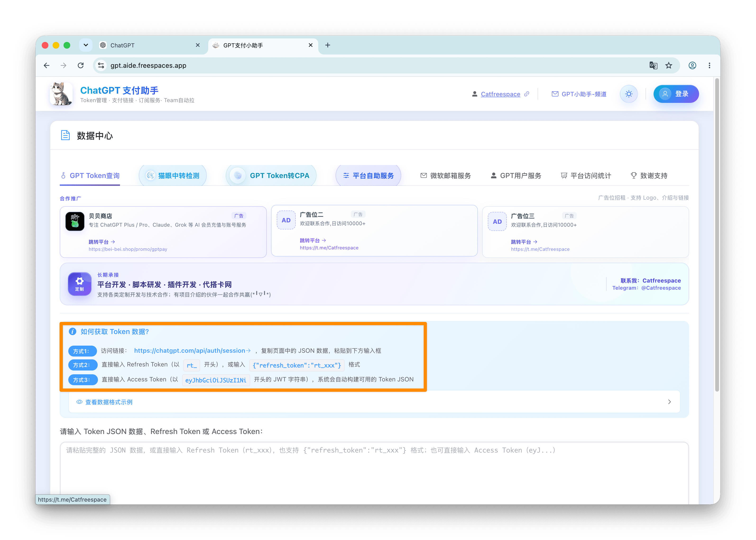756x540 pixels.
Task: Click the eyJhbGciOiJSUzI1Ni code snippet
Action: click(x=216, y=380)
